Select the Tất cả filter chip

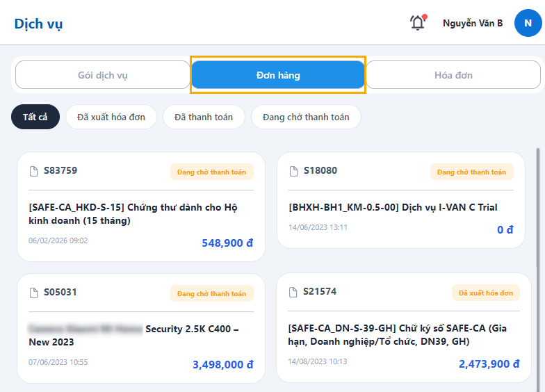(x=35, y=117)
